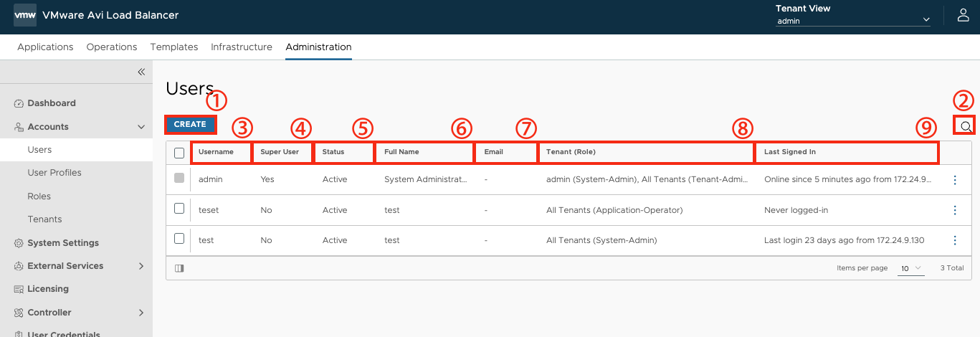
Task: Click 'All Tenants (Application-Operator)' cell
Action: 614,210
